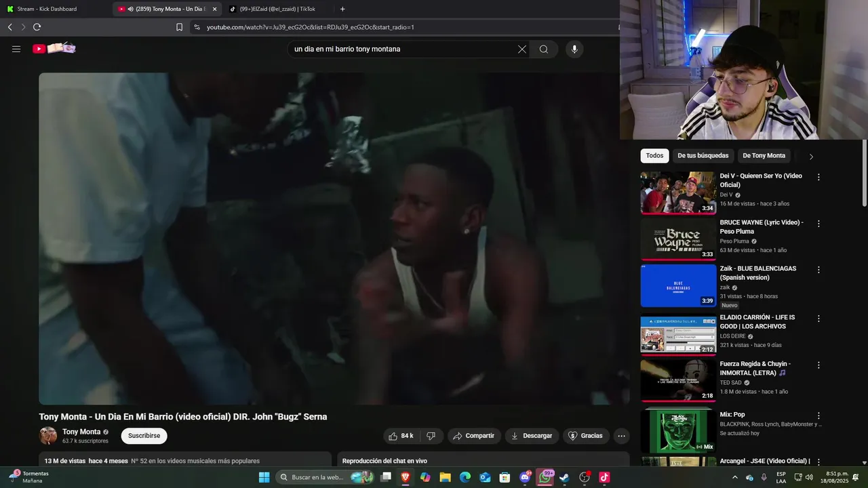Open the Tony Monta channel name link

[x=81, y=432]
